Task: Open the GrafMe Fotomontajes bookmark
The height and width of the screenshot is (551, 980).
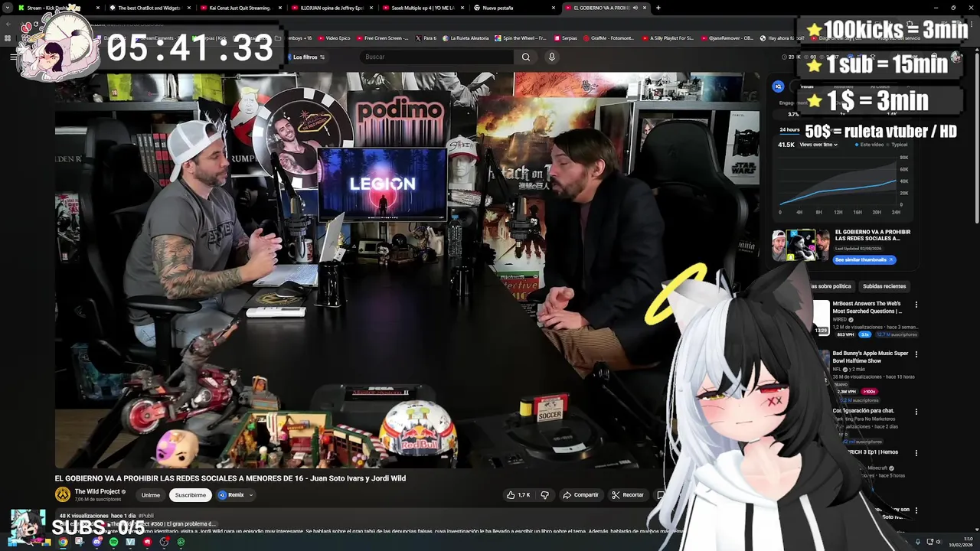Action: tap(609, 37)
